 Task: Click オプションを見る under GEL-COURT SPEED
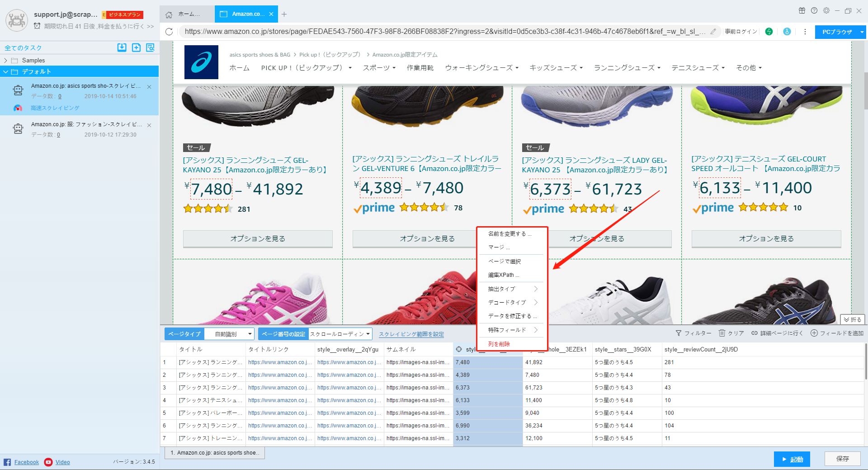coord(766,238)
